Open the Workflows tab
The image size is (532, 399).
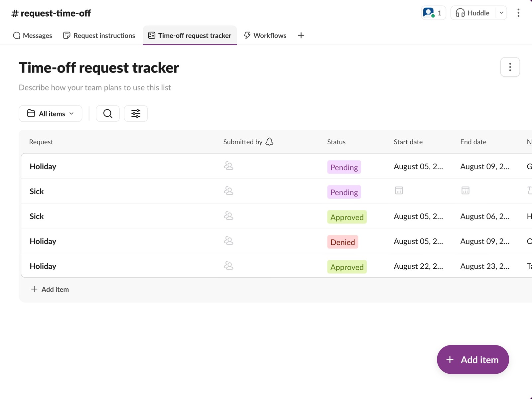point(265,36)
